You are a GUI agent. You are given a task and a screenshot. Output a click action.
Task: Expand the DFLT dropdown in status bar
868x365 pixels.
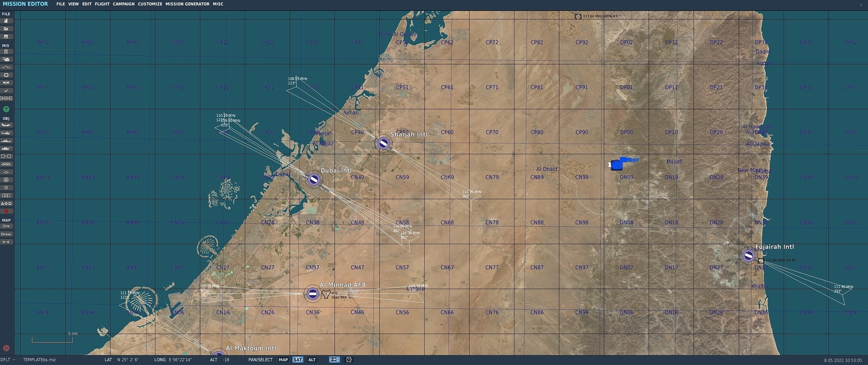(x=8, y=360)
